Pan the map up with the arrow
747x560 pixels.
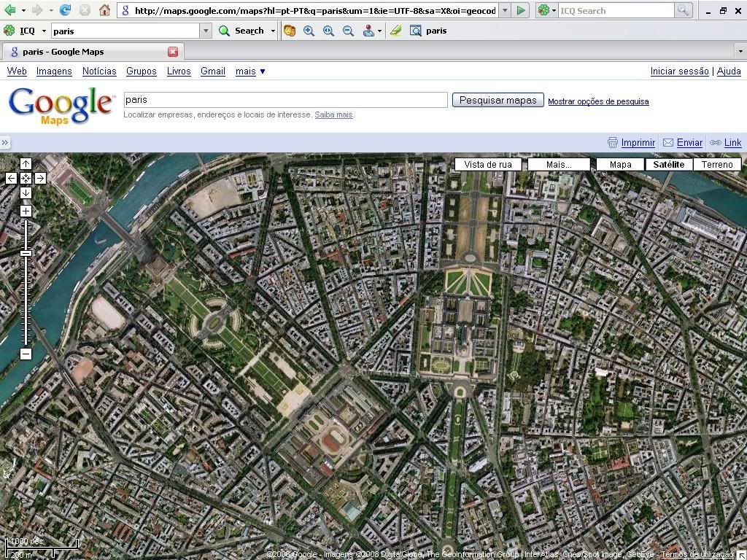26,164
